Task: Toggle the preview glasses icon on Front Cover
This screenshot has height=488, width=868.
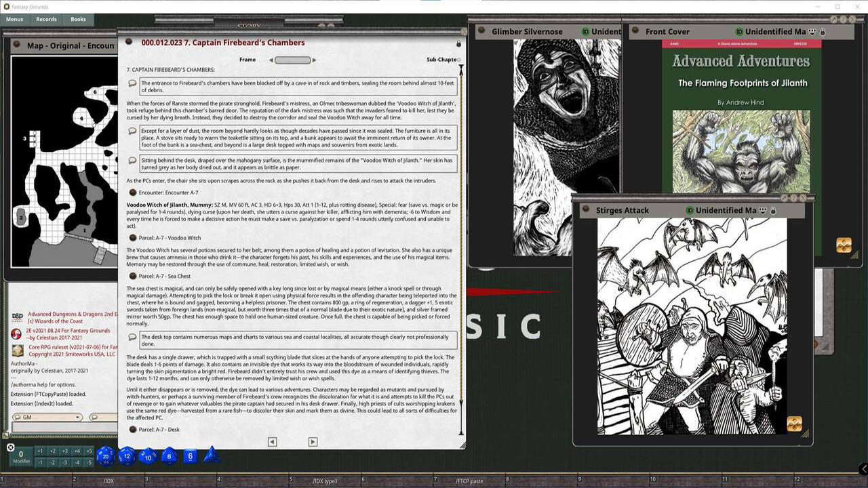Action: point(812,31)
